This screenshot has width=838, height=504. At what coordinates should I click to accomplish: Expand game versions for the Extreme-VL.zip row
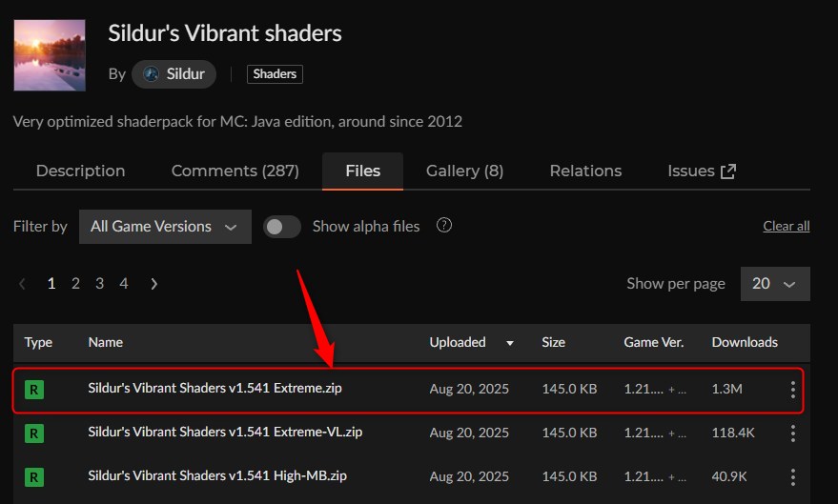pos(678,433)
